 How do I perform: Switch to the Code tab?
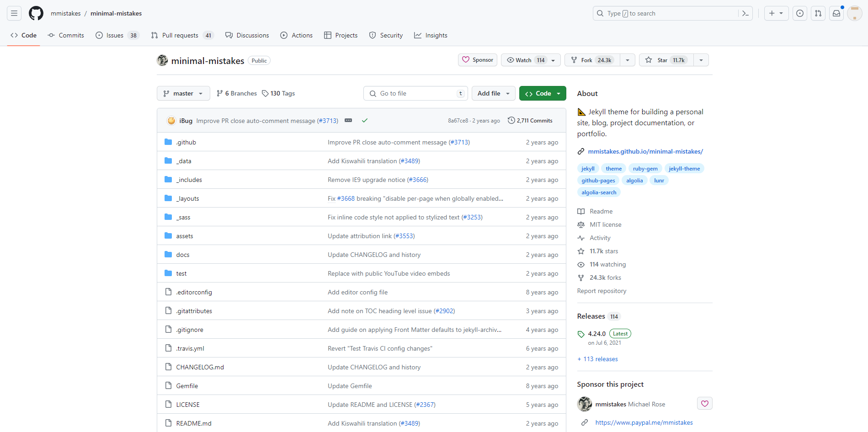[x=23, y=35]
